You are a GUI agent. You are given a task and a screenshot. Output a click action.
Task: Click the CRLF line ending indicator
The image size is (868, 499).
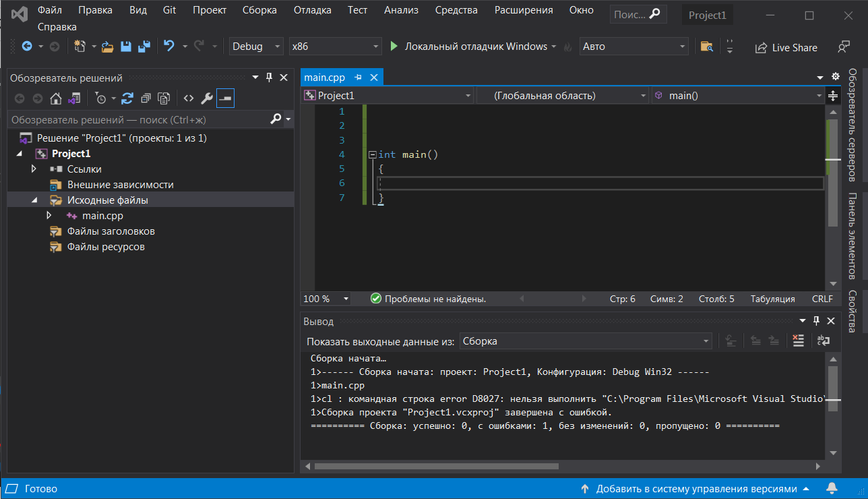822,299
